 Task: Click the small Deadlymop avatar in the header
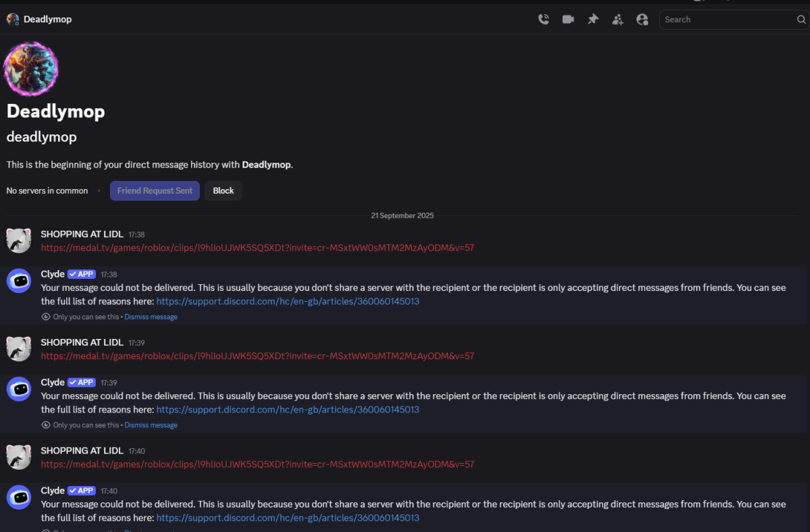click(x=13, y=20)
